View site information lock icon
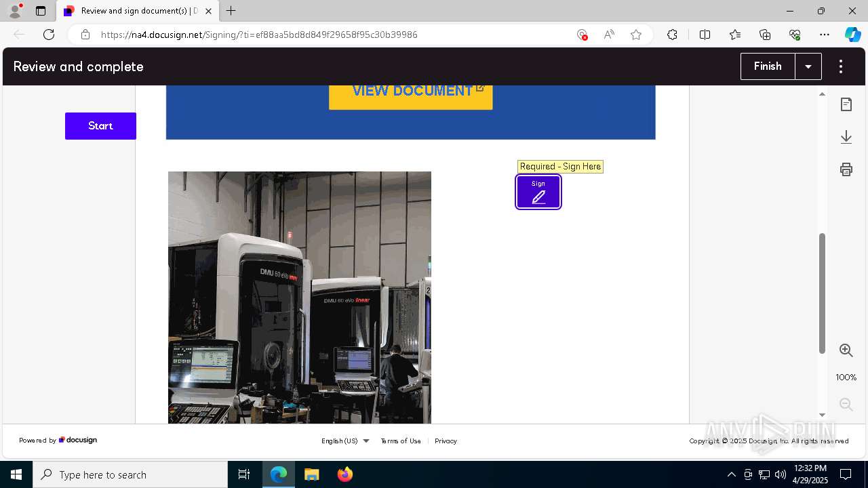The height and width of the screenshot is (488, 868). click(85, 35)
